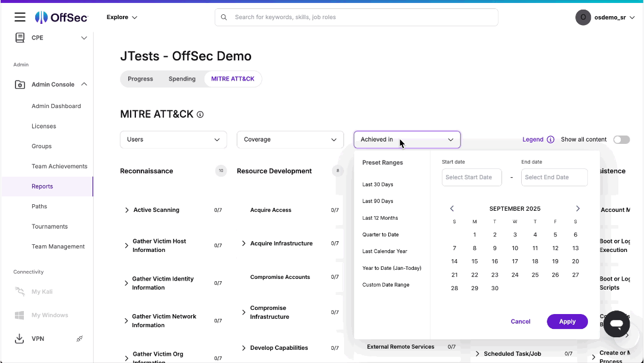Switch to the Progress tab
Screen dimensions: 644x363
coord(140,78)
